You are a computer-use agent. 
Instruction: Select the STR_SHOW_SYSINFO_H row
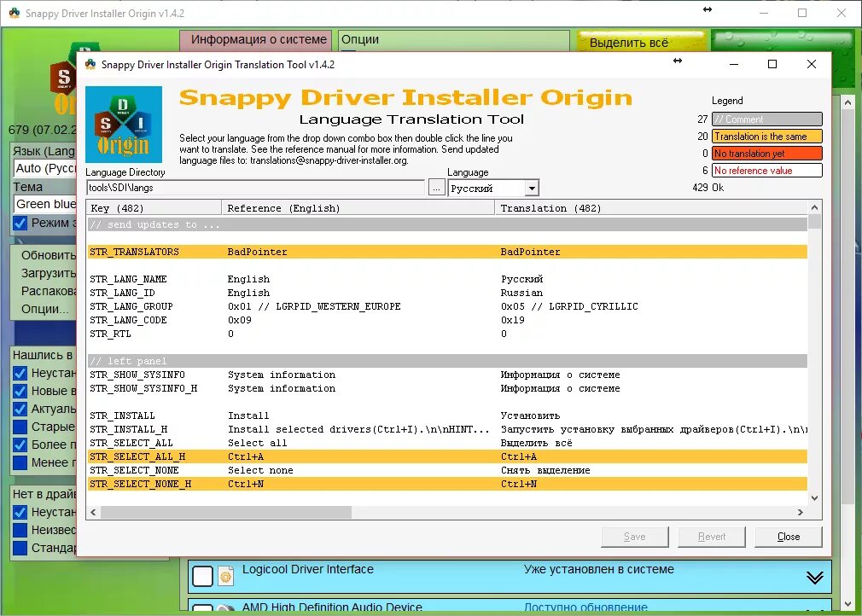[447, 388]
